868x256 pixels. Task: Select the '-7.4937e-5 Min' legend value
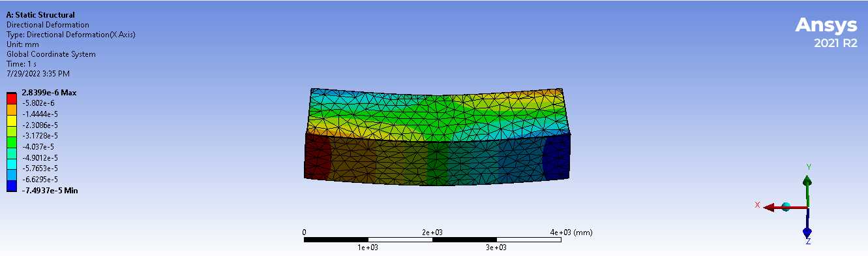(x=50, y=190)
